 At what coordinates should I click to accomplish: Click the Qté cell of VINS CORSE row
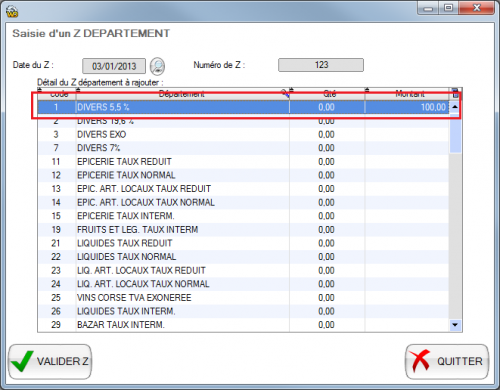[x=327, y=298]
